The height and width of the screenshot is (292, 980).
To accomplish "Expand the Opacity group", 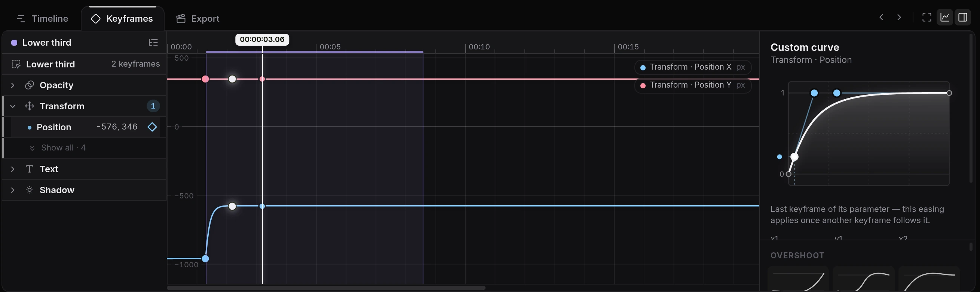I will pos(13,85).
